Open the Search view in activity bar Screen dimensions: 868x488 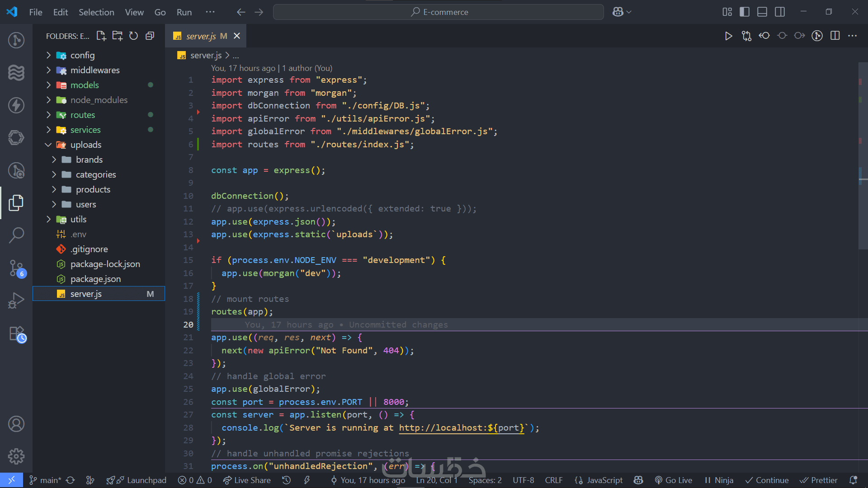tap(16, 235)
